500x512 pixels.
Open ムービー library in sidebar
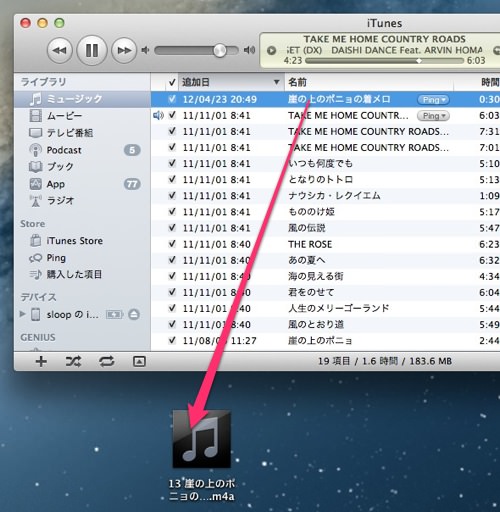[82, 116]
